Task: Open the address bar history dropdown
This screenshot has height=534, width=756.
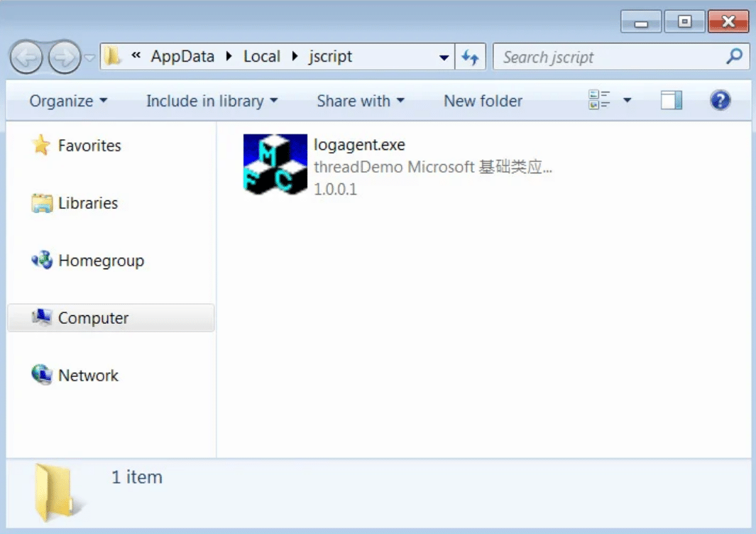Action: coord(444,58)
